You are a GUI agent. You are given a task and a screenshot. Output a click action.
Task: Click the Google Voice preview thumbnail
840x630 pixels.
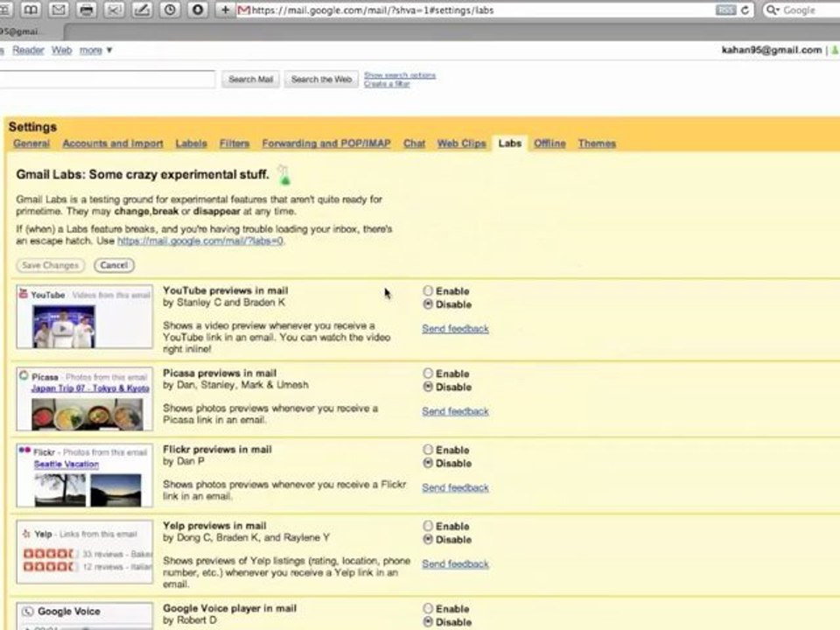coord(85,616)
